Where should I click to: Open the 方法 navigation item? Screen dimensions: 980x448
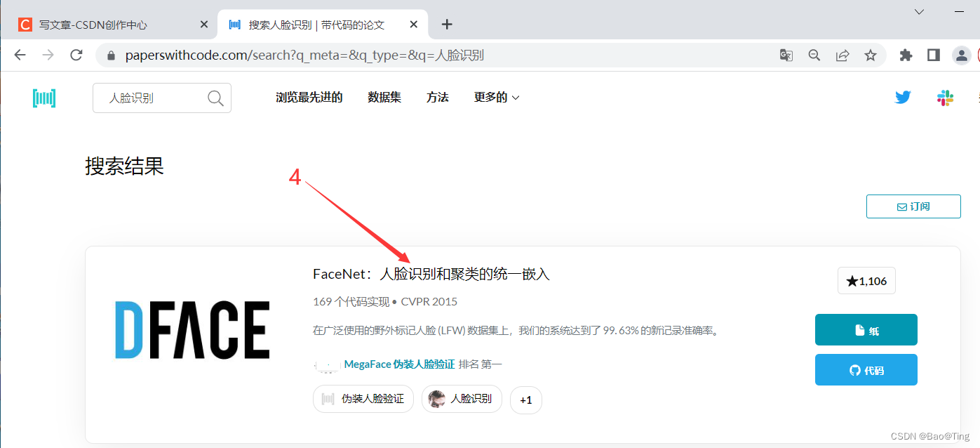(x=438, y=98)
